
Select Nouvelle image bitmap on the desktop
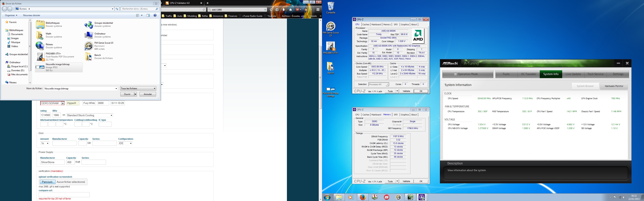330,92
